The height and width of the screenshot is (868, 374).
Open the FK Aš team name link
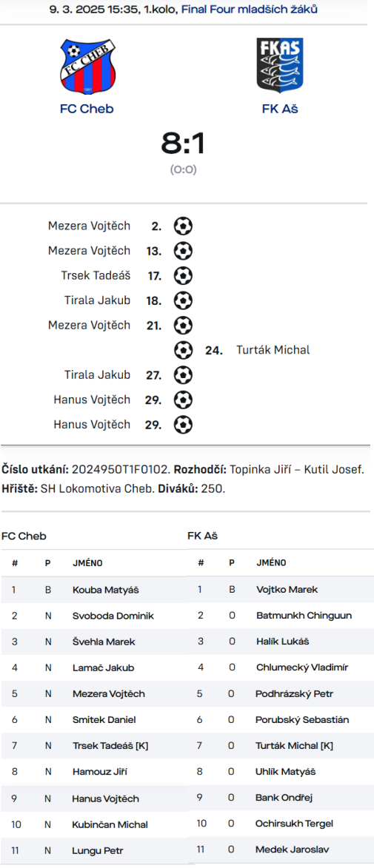[280, 109]
